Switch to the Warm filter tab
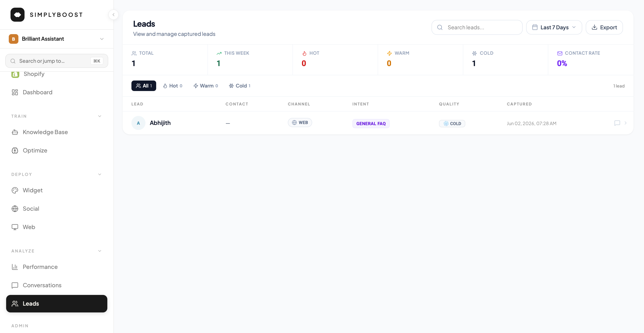This screenshot has height=333, width=644. click(x=206, y=86)
